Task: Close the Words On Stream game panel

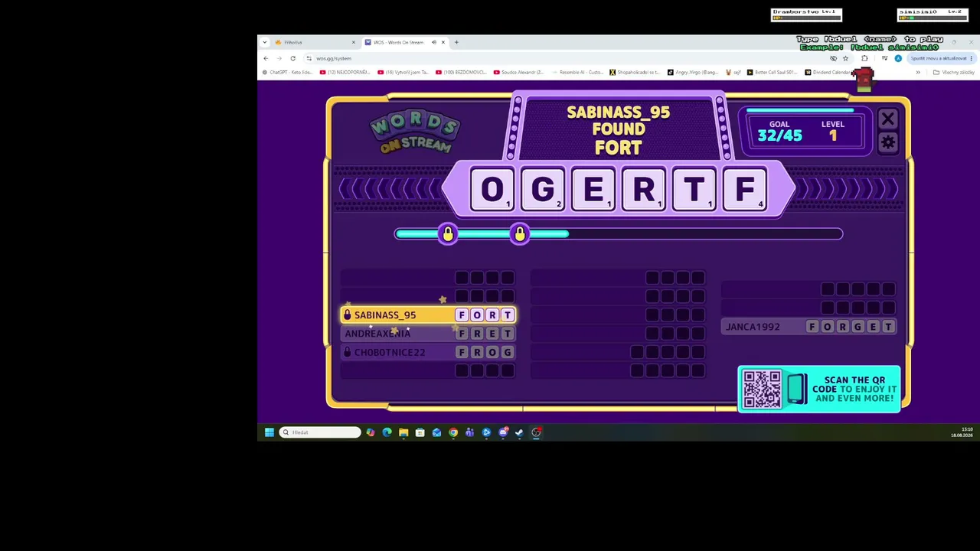Action: (887, 119)
